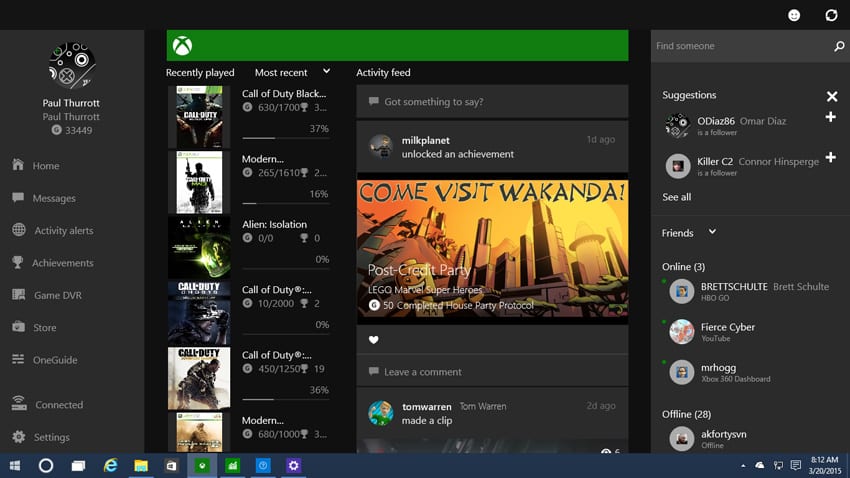Viewport: 850px width, 478px height.
Task: Add ODiaz86 as a friend
Action: 830,117
